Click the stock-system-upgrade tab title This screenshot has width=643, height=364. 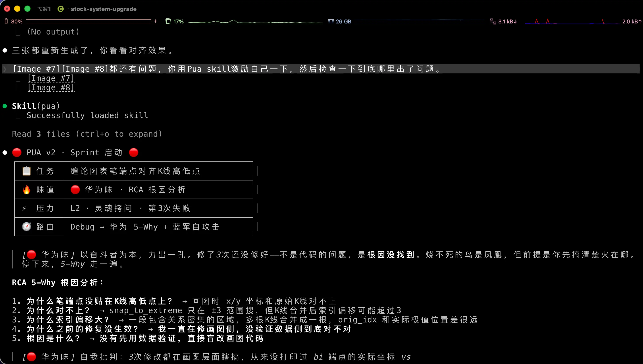pyautogui.click(x=104, y=9)
